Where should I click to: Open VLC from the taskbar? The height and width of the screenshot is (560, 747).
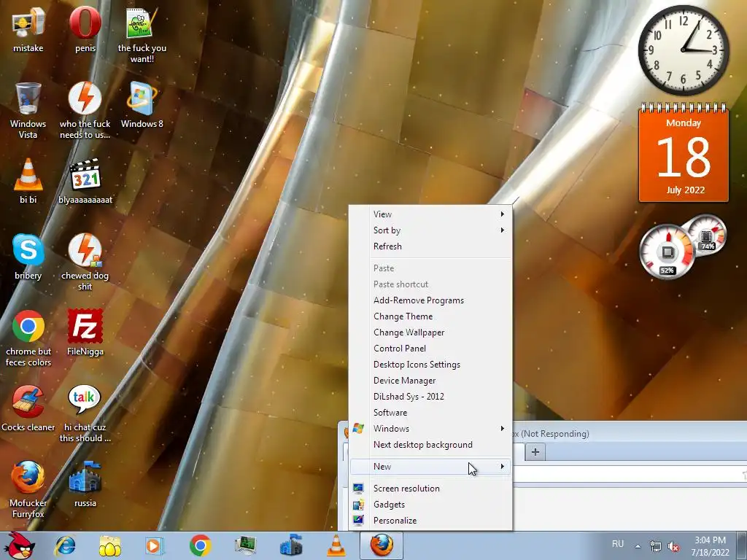[x=336, y=545]
